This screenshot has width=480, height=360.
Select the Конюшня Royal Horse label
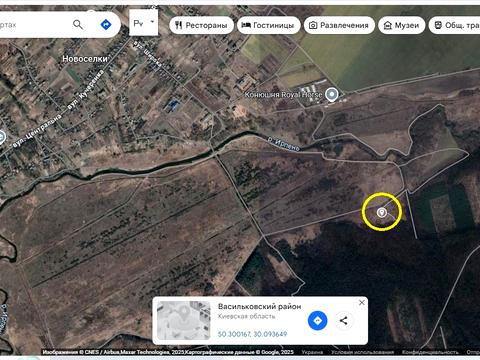tap(284, 95)
